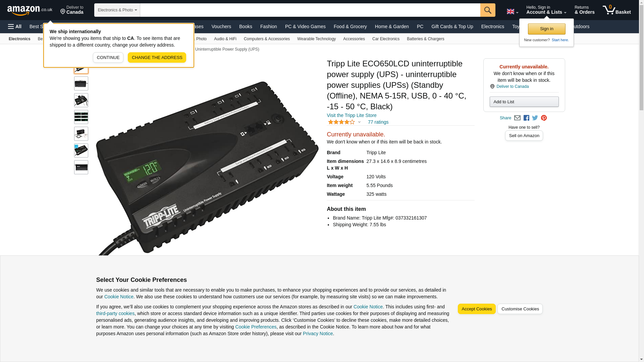Open the language flag selector dropdown
The height and width of the screenshot is (362, 644).
(512, 11)
